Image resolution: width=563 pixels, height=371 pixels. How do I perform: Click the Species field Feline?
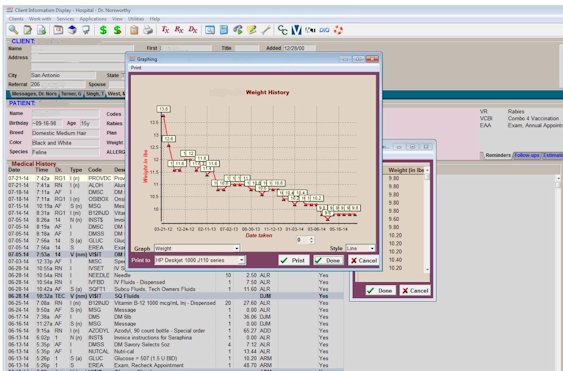[x=65, y=152]
